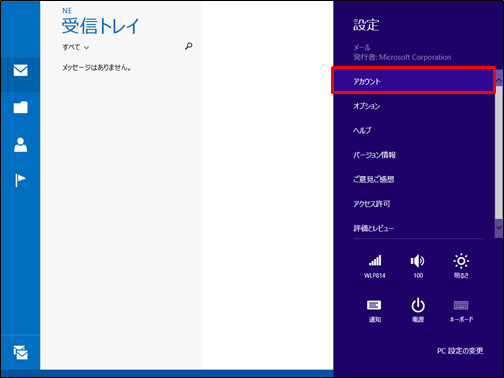Open the PC 設定の変更 link
504x378 pixels.
click(x=460, y=351)
